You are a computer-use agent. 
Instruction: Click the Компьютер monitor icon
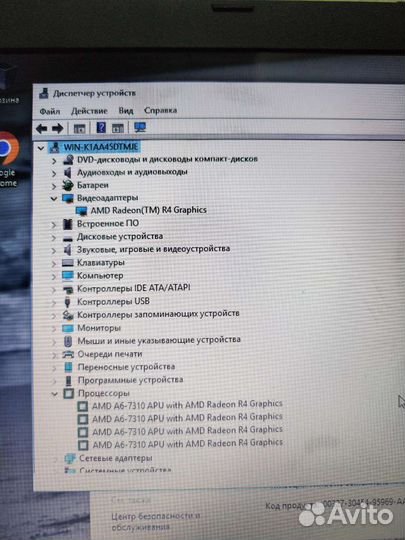coord(68,276)
